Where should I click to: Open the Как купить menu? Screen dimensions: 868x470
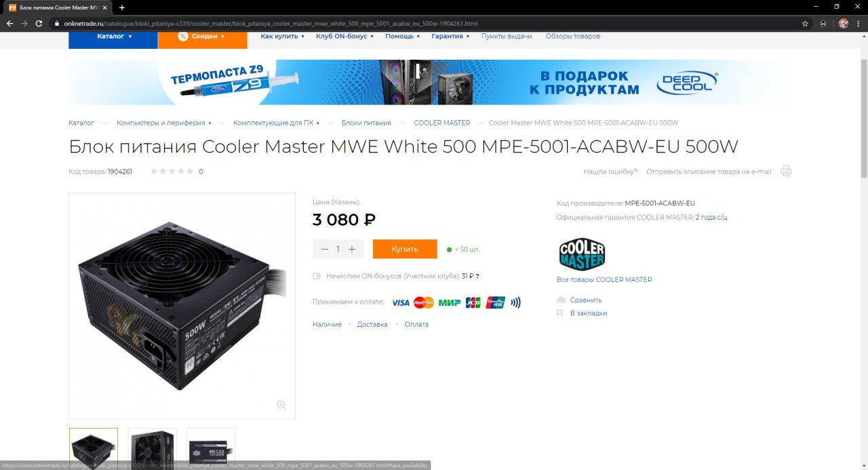(283, 36)
